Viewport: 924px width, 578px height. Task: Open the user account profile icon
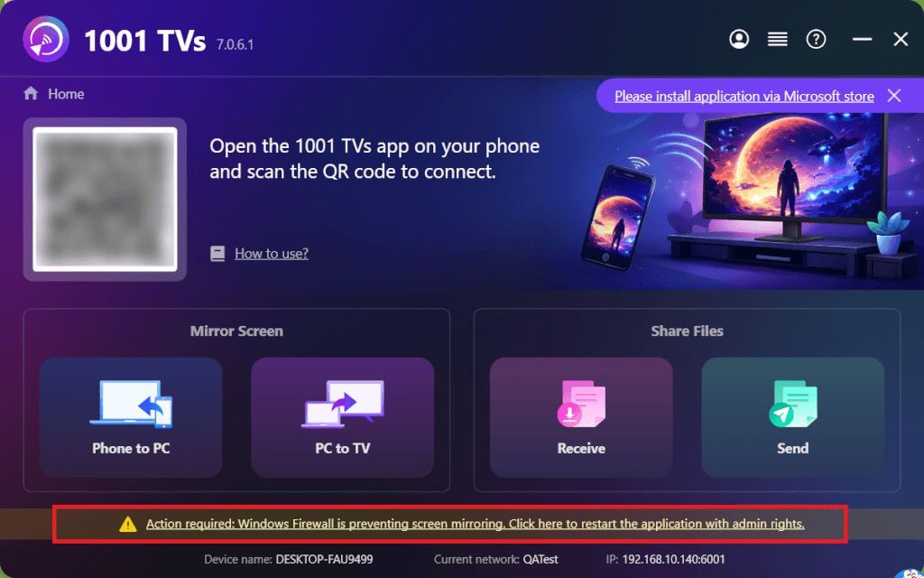tap(739, 40)
